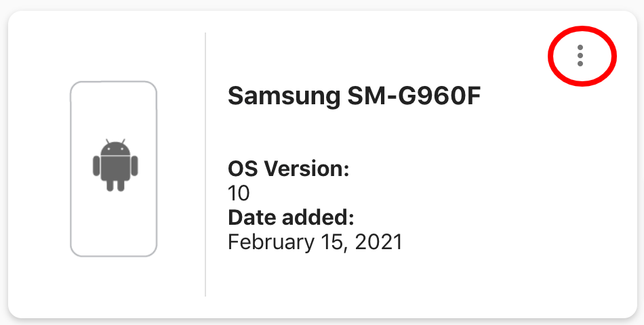
Task: Open the three-dot more options menu
Action: pos(580,56)
